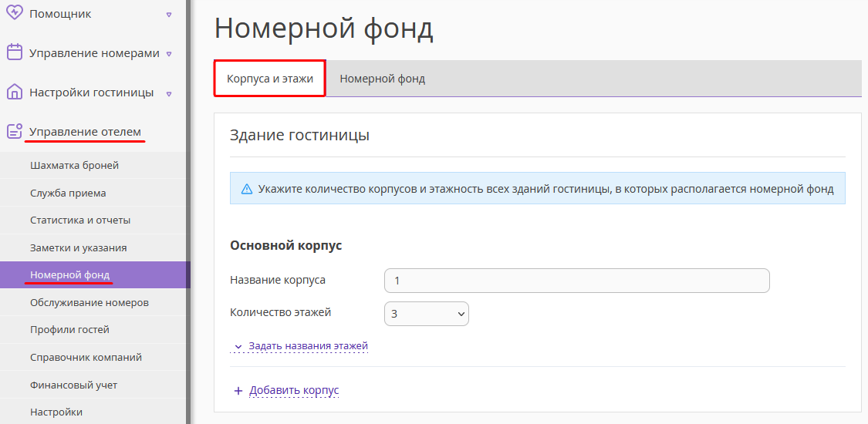
Task: Click the Здание гостиницы section heading
Action: point(299,135)
